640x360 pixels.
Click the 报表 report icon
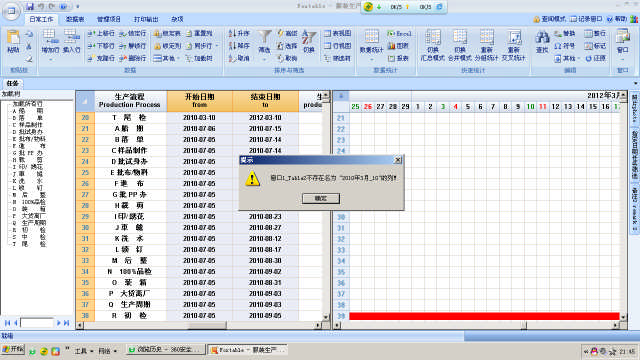(x=391, y=58)
